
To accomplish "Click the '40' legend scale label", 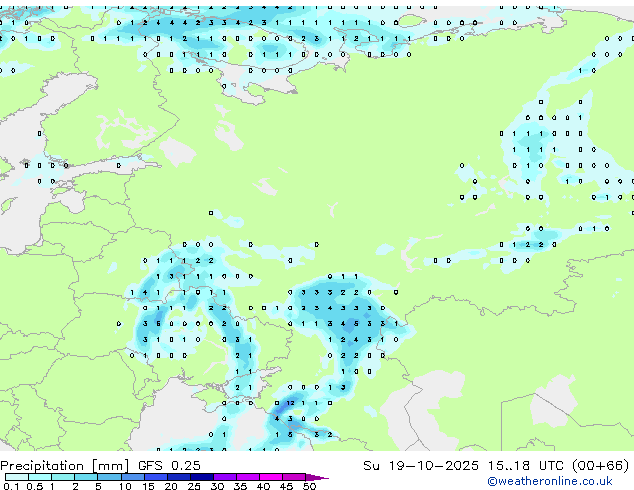I will [x=263, y=486].
